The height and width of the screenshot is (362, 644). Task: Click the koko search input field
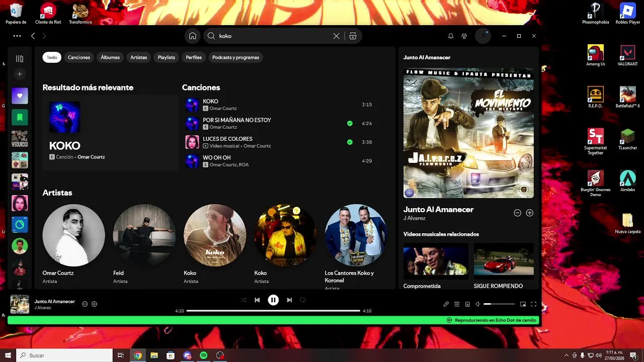click(x=274, y=36)
